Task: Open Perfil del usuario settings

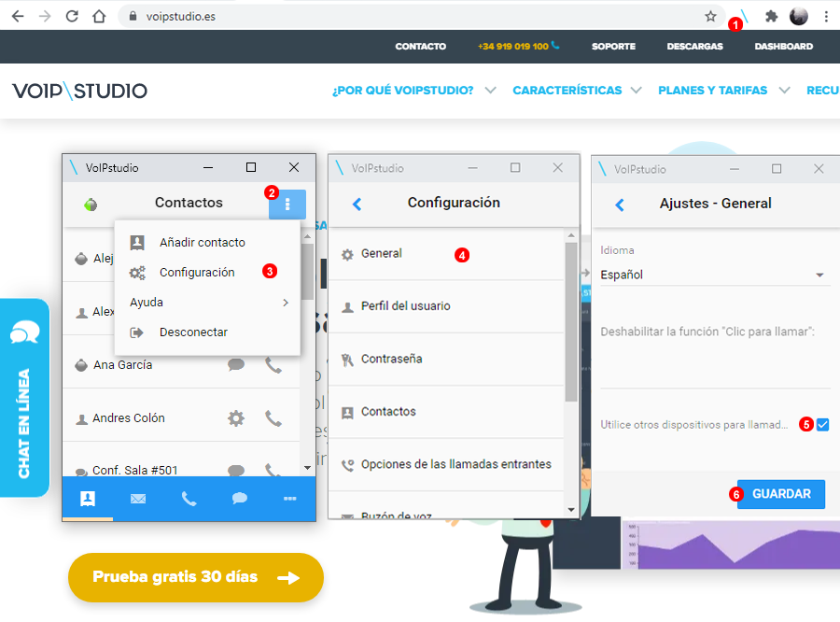Action: 446,306
